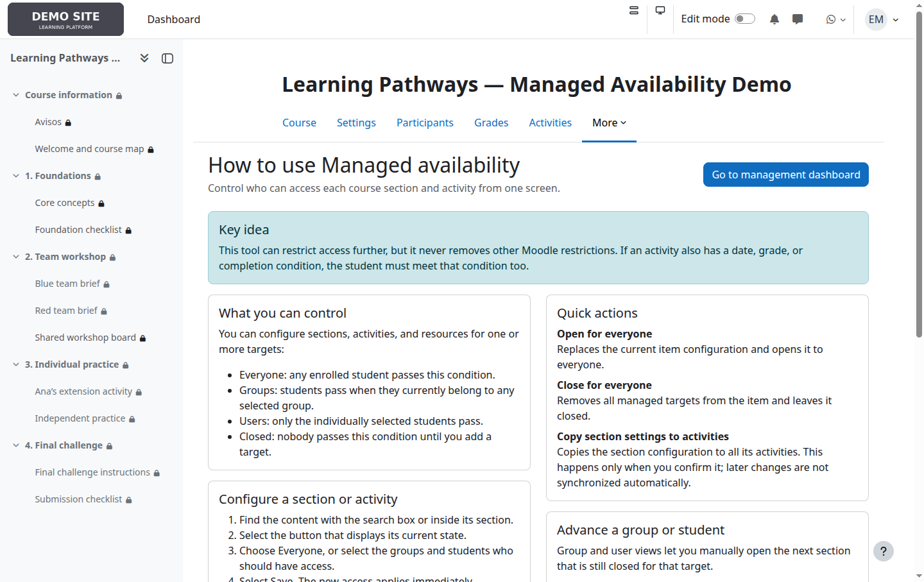Click Go to management dashboard button
Viewport: 924px width, 582px height.
click(x=786, y=175)
